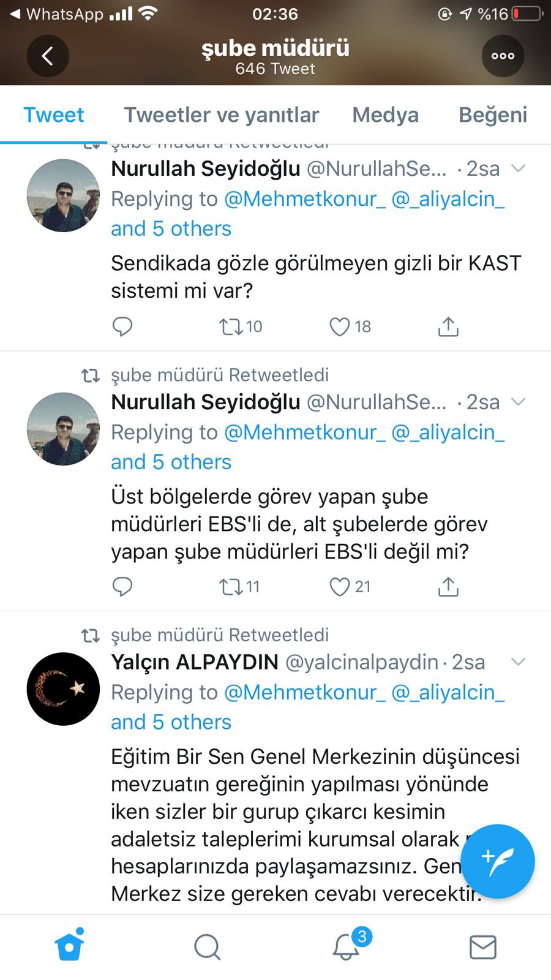Like the EBS'li şube müdürleri tweet
Screen dimensions: 551x980
tap(340, 587)
